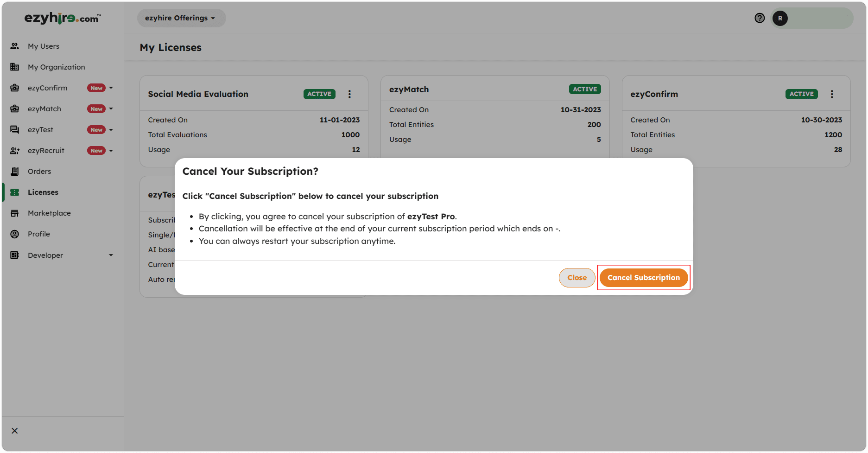Click the ezyConfirm license card title
Screen dimensions: 868x453
tap(654, 94)
